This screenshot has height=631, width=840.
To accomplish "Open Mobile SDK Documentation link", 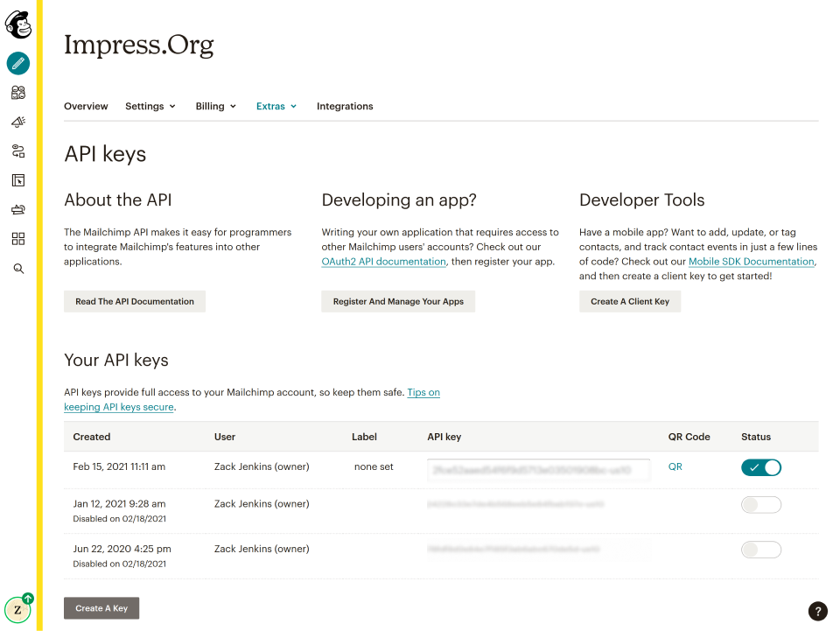I will pyautogui.click(x=751, y=262).
